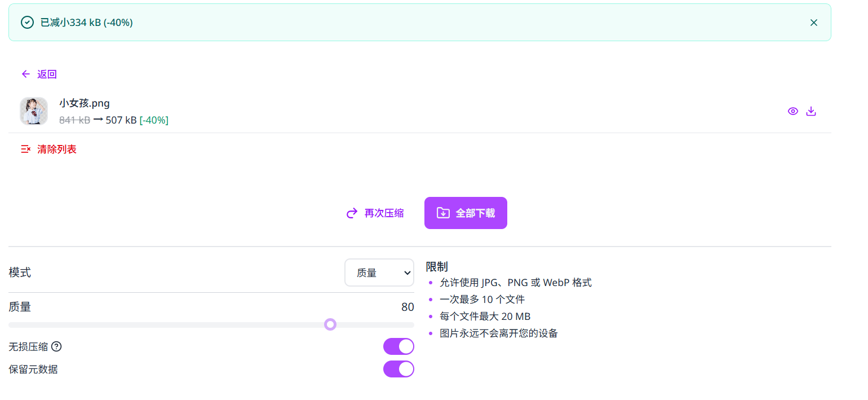Turn off the 保留元数据 toggle
The image size is (868, 400).
click(x=398, y=369)
